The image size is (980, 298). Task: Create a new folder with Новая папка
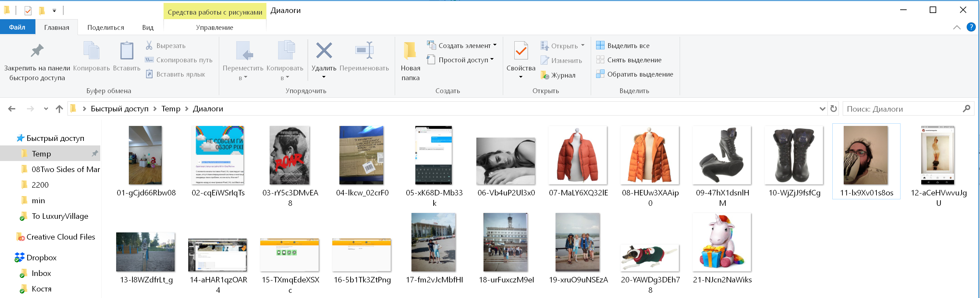click(x=410, y=61)
